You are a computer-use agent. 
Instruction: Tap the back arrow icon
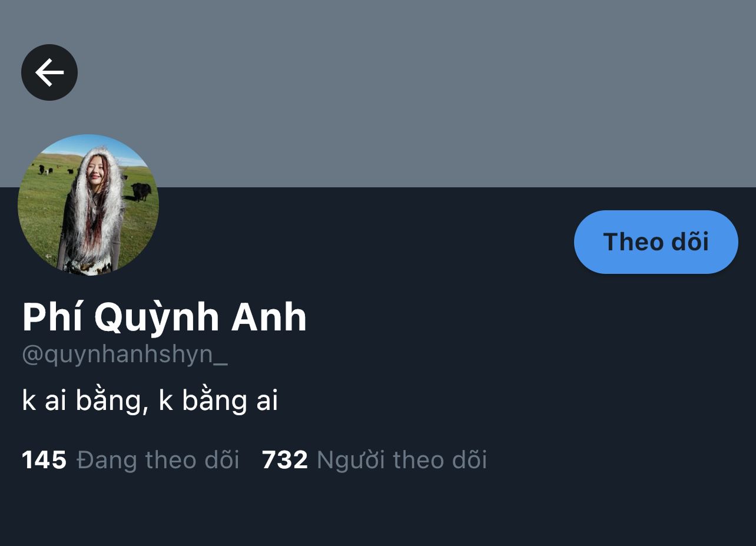click(x=49, y=72)
